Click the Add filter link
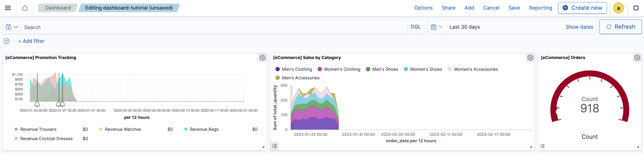The image size is (644, 154). 31,41
